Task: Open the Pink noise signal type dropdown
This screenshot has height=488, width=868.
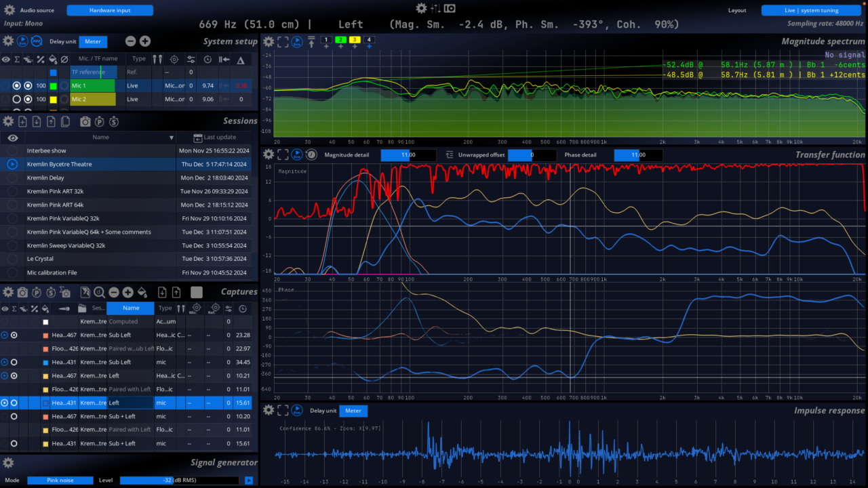Action: 60,480
